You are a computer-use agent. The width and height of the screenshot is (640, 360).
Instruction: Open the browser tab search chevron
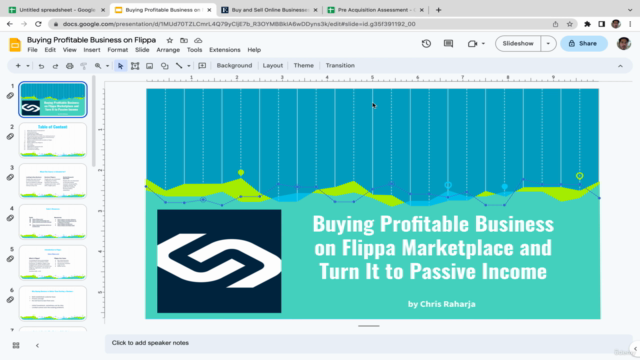(630, 10)
